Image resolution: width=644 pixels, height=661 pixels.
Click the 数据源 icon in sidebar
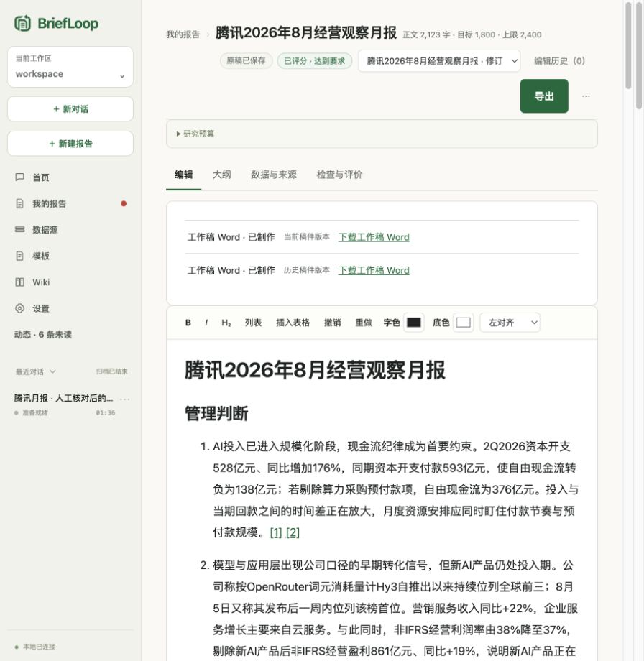click(19, 230)
